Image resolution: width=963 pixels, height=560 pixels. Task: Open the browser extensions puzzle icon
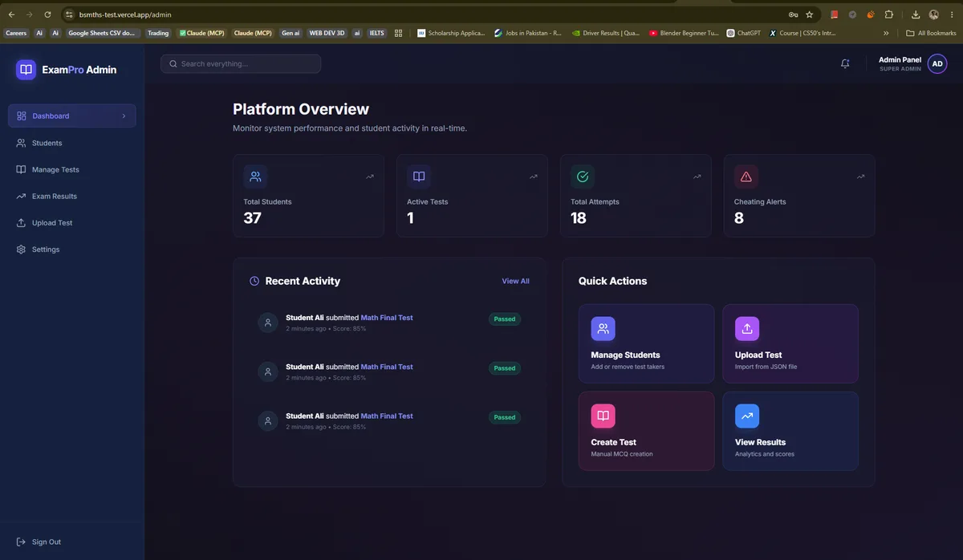889,14
